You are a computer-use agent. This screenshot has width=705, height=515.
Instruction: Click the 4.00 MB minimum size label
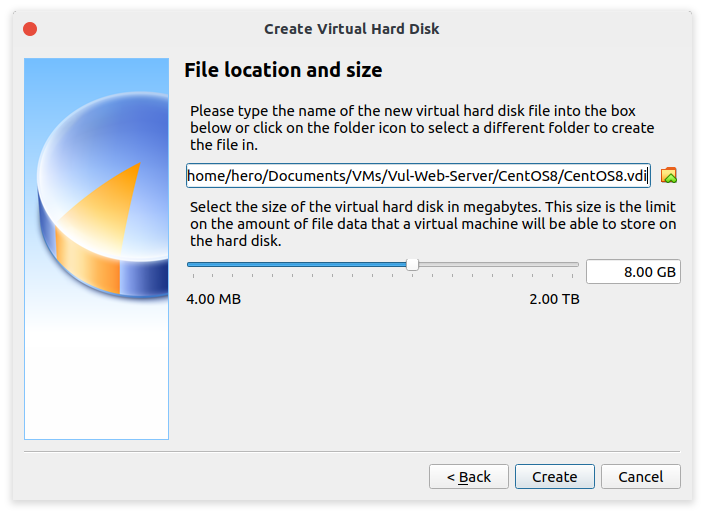coord(214,299)
